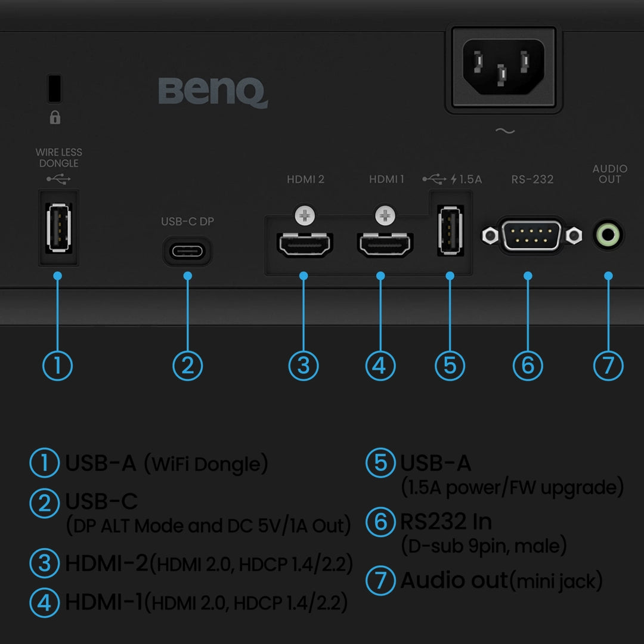Click the screw above the HDMI 2 port
The width and height of the screenshot is (644, 644).
(305, 215)
